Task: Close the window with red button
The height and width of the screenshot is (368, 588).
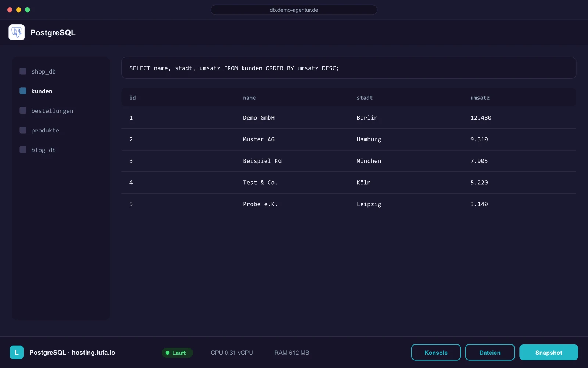Action: click(x=10, y=10)
